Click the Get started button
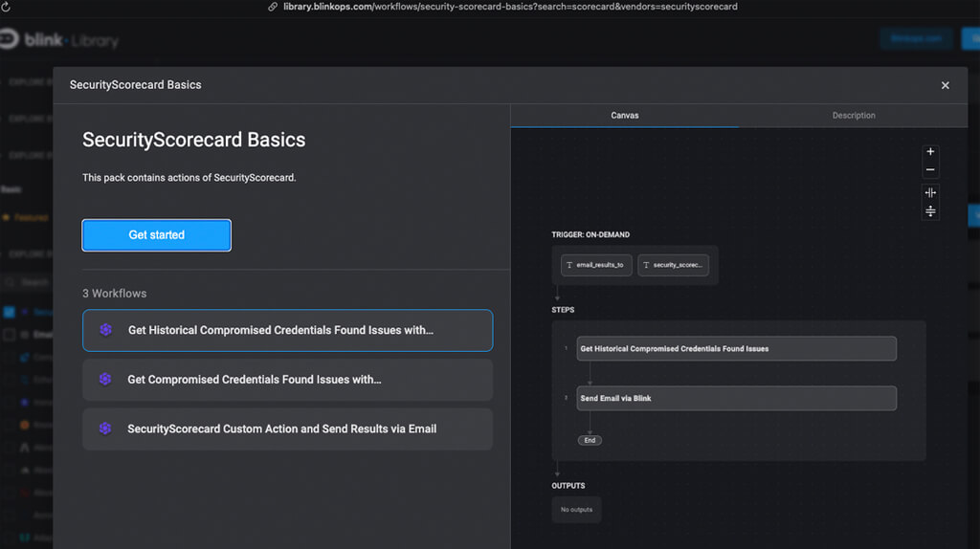Viewport: 980px width, 549px height. click(x=156, y=235)
